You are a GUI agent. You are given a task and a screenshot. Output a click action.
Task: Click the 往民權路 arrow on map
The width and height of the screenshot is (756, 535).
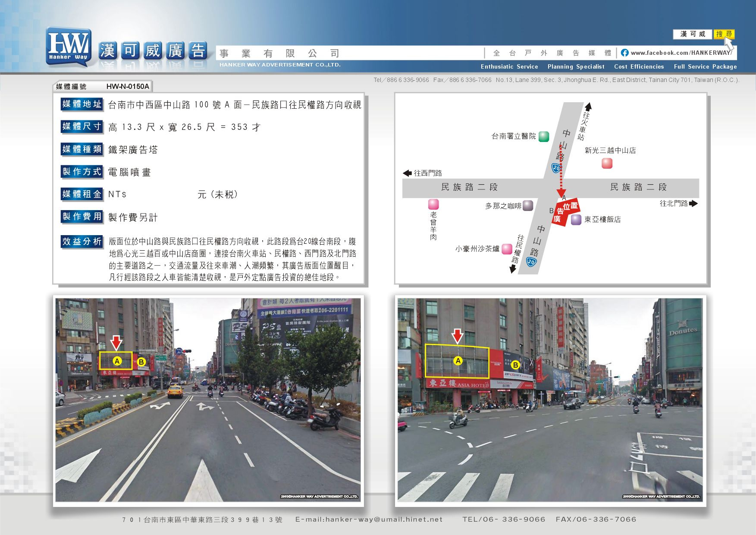(x=513, y=269)
